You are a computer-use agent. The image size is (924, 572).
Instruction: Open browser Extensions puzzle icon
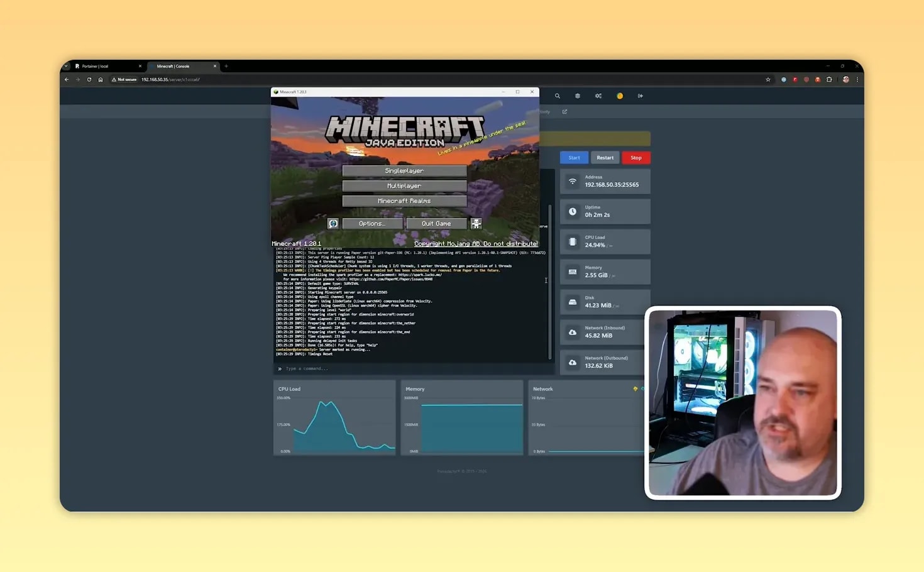[829, 80]
